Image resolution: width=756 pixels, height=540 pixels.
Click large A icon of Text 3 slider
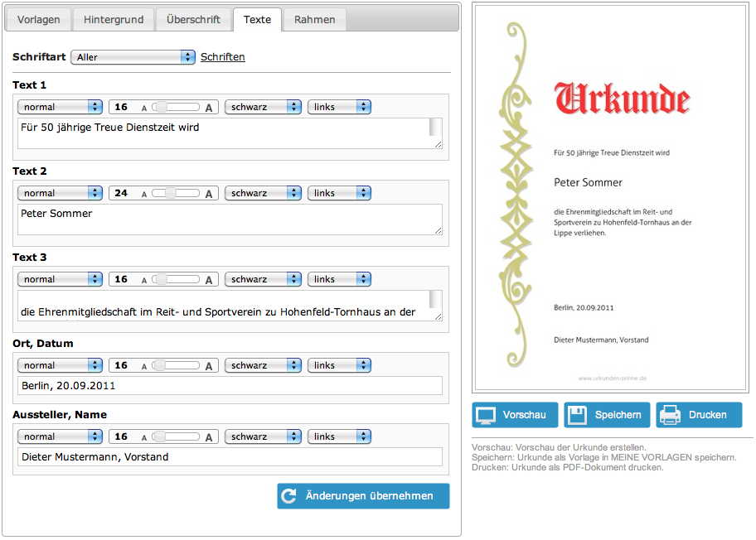tap(208, 281)
